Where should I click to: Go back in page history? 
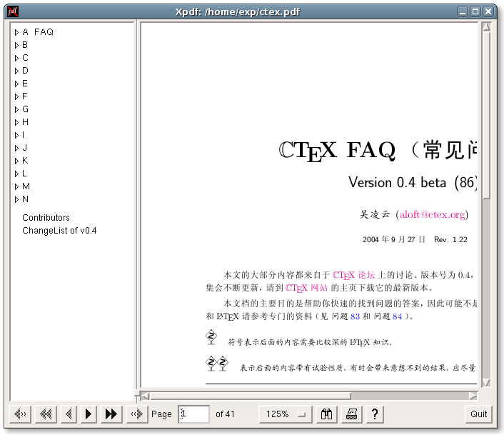20,414
